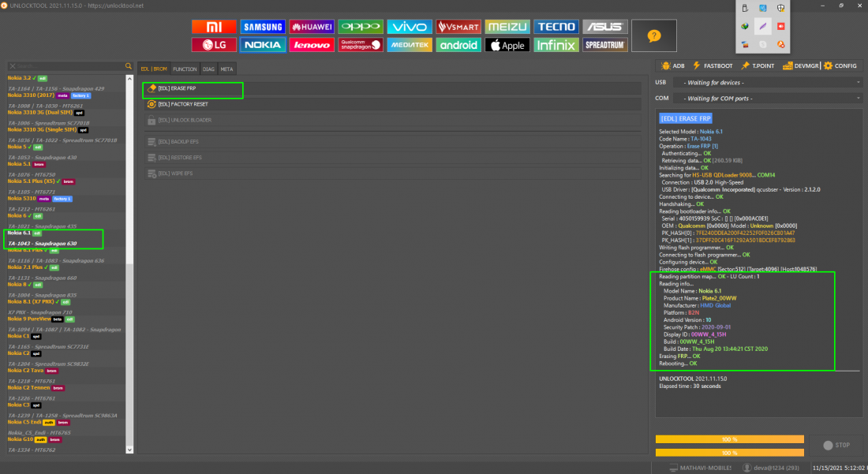
Task: Click MATHAVI-MOBILE status bar entry
Action: tap(701, 468)
